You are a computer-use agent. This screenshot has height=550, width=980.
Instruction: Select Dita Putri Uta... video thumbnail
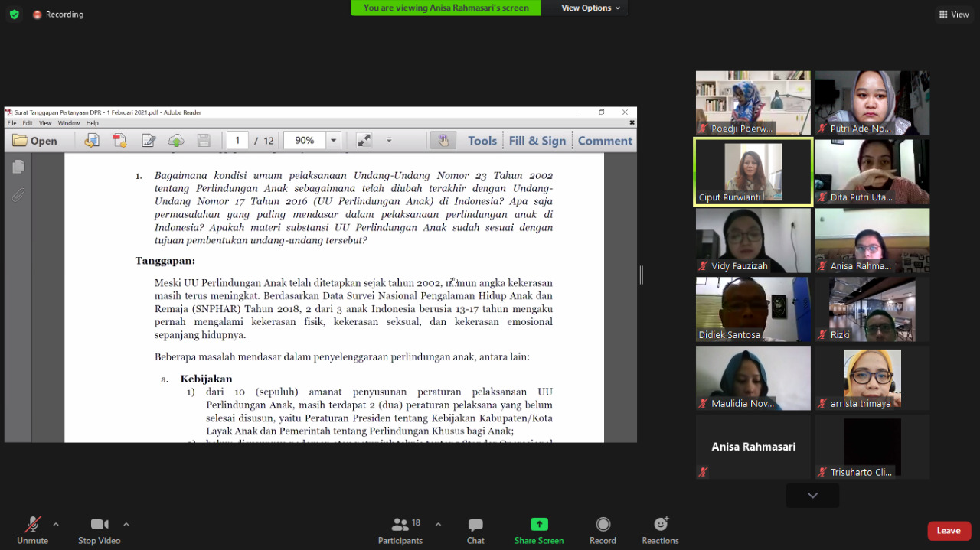872,172
